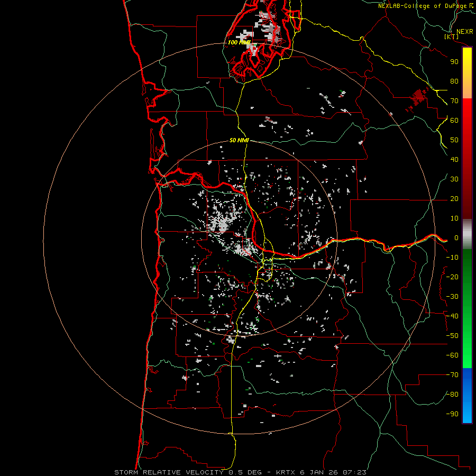Click the gray zero-velocity color bar segment

pyautogui.click(x=467, y=234)
